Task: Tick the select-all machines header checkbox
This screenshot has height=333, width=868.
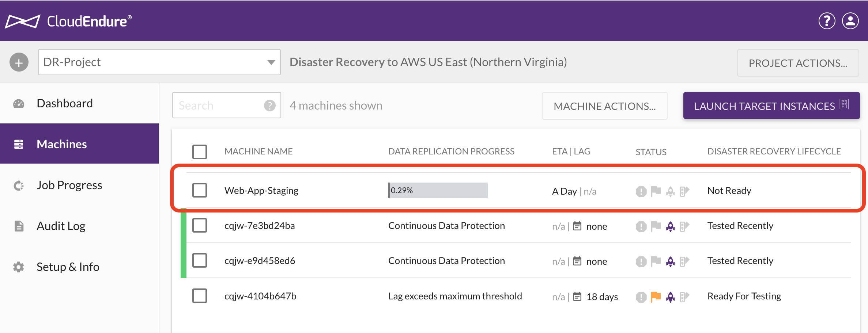Action: click(x=200, y=152)
